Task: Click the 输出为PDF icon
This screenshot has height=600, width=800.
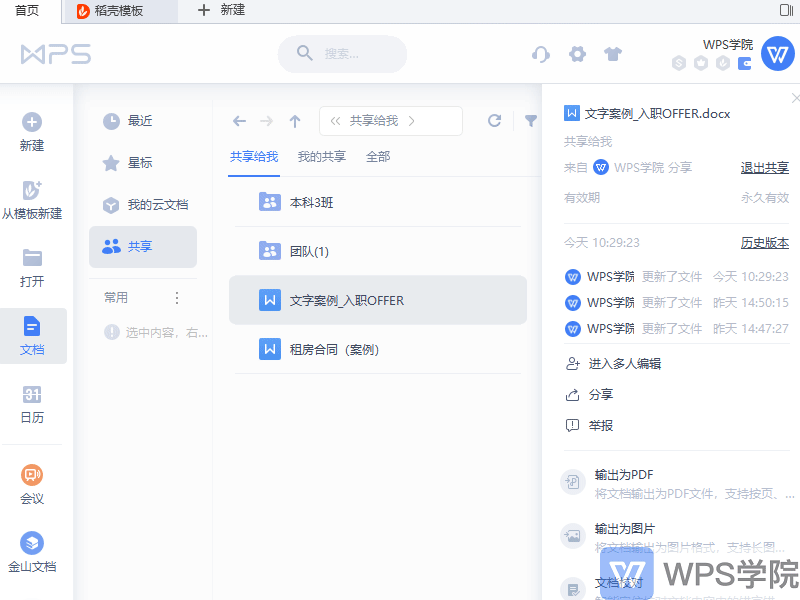Action: click(x=573, y=482)
